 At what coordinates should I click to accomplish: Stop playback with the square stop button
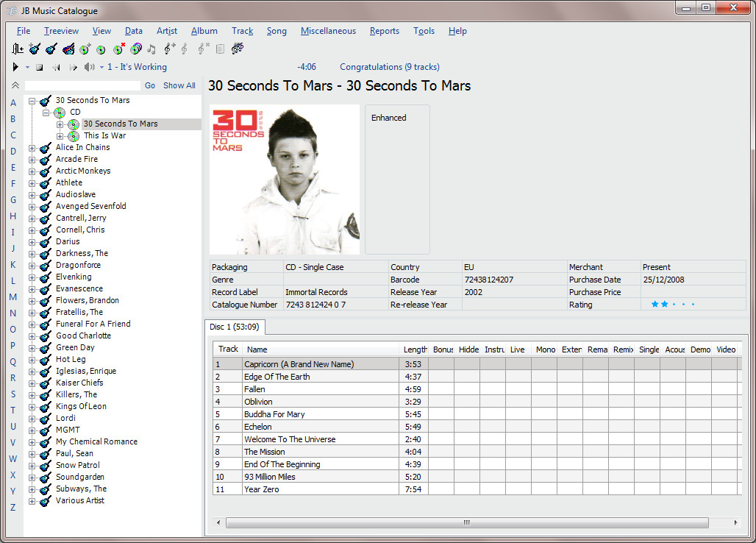coord(40,68)
